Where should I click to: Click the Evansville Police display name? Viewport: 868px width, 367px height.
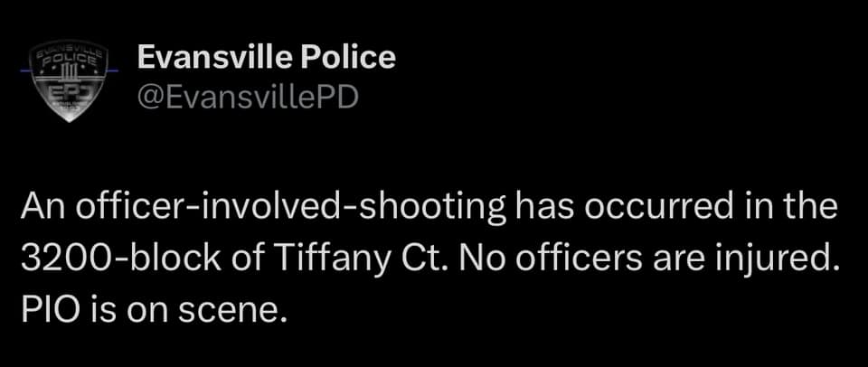(x=266, y=56)
